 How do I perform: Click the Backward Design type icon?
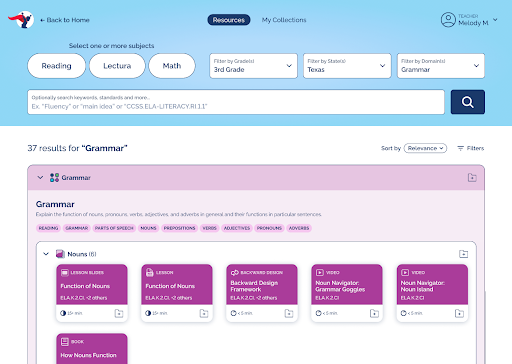[x=235, y=273]
